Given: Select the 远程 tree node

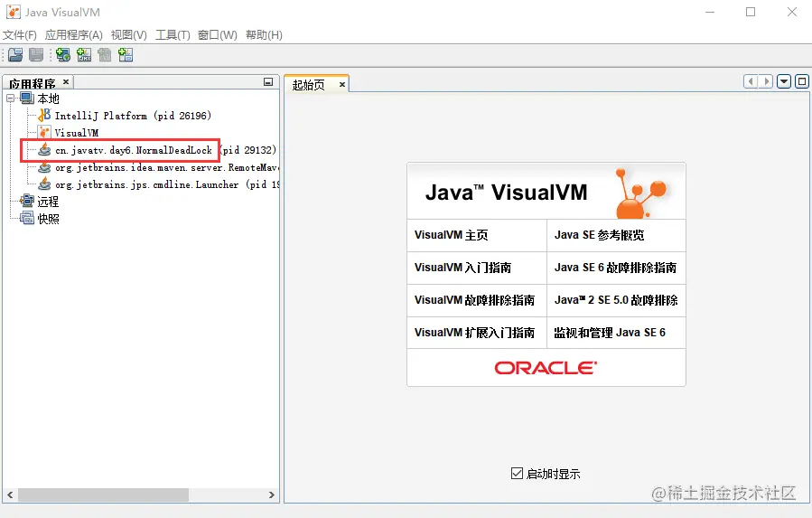Looking at the screenshot, I should [x=48, y=202].
